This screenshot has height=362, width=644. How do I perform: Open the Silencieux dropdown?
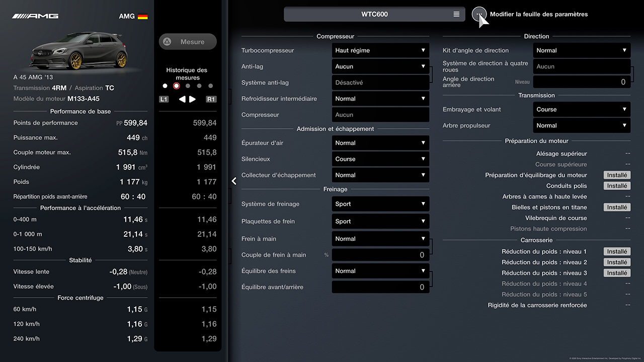pos(380,159)
